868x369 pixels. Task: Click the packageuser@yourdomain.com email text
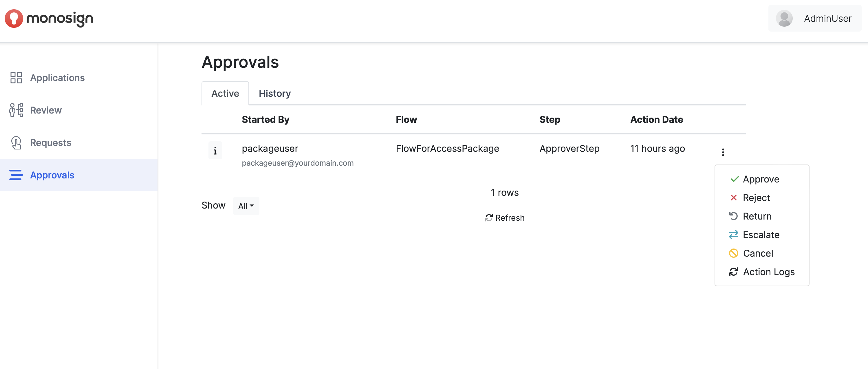[x=298, y=163]
